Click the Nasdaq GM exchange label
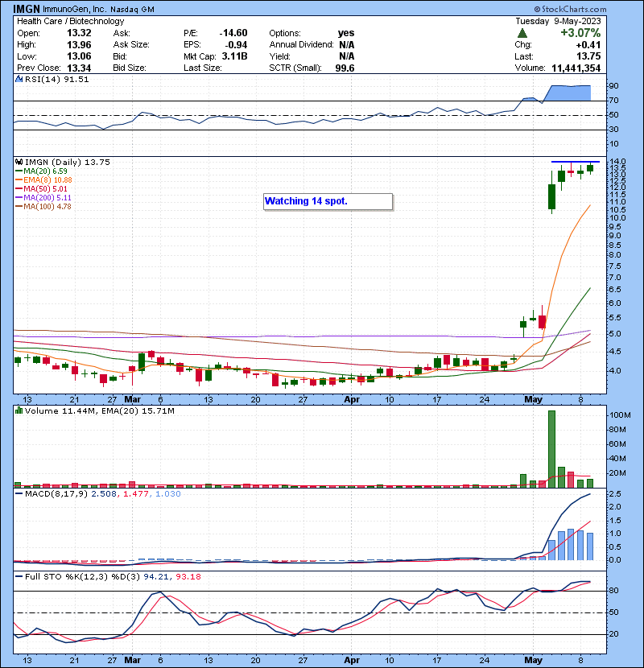This screenshot has width=644, height=668. (132, 10)
